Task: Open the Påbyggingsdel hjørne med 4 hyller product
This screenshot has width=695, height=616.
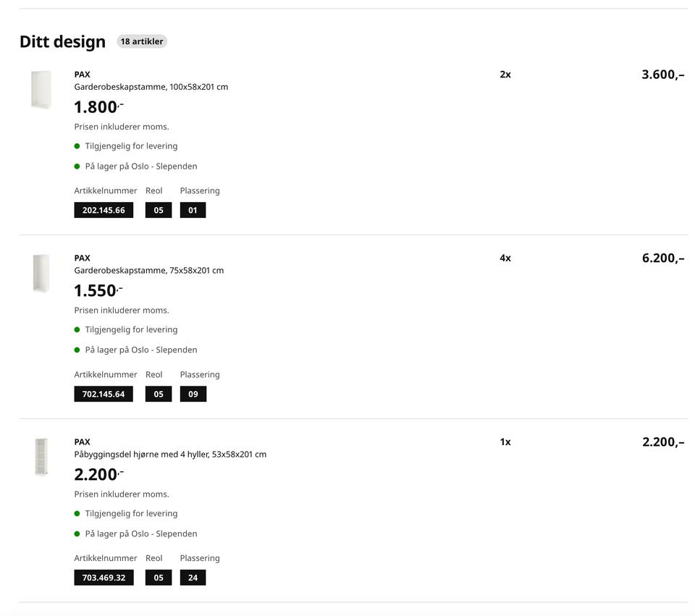Action: pyautogui.click(x=169, y=455)
